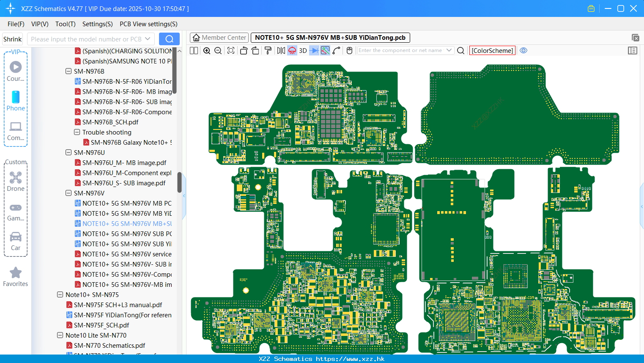Search for component or net name
644x363 pixels.
click(x=461, y=50)
